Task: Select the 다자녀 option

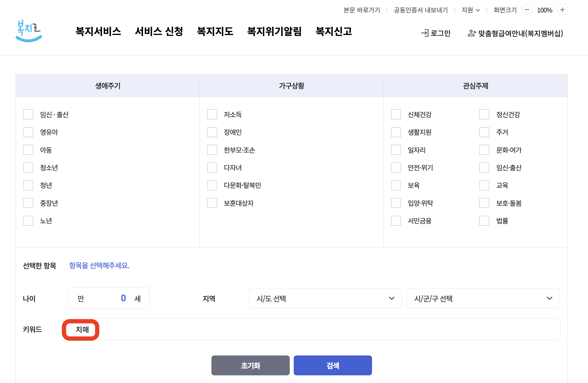Action: tap(212, 168)
